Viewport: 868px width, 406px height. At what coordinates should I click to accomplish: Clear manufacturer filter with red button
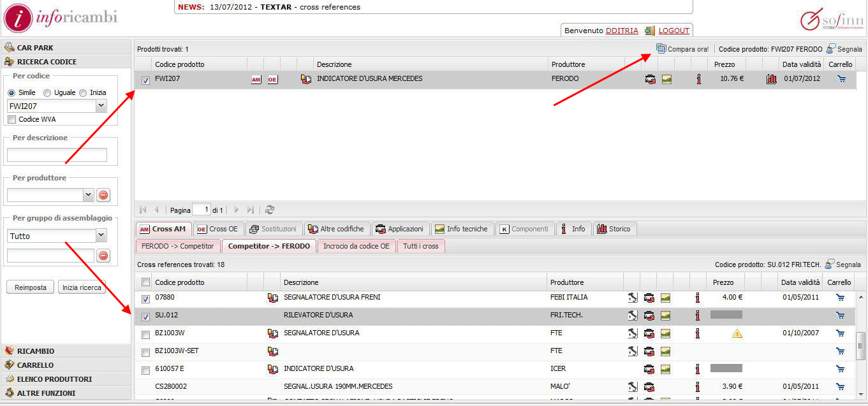point(103,195)
